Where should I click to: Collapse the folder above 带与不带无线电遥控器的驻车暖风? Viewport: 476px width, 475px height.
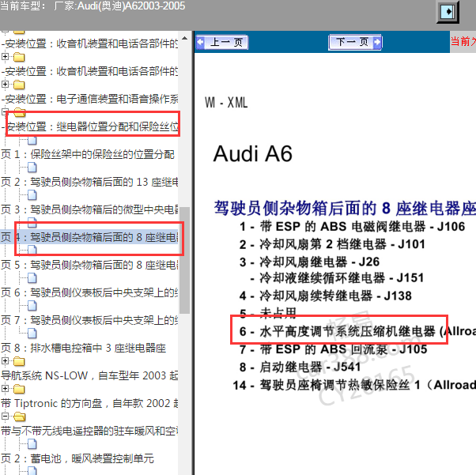coord(5,416)
